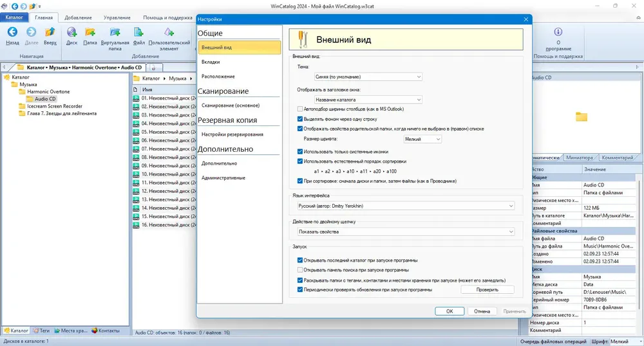Toggle Выделять фоном через одну строку
Image resolution: width=644 pixels, height=346 pixels.
pyautogui.click(x=300, y=119)
